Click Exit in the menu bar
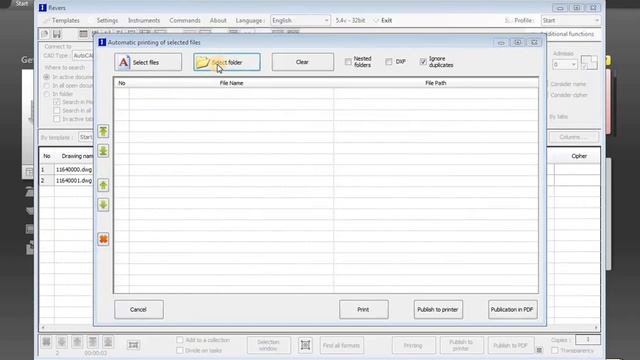 386,20
